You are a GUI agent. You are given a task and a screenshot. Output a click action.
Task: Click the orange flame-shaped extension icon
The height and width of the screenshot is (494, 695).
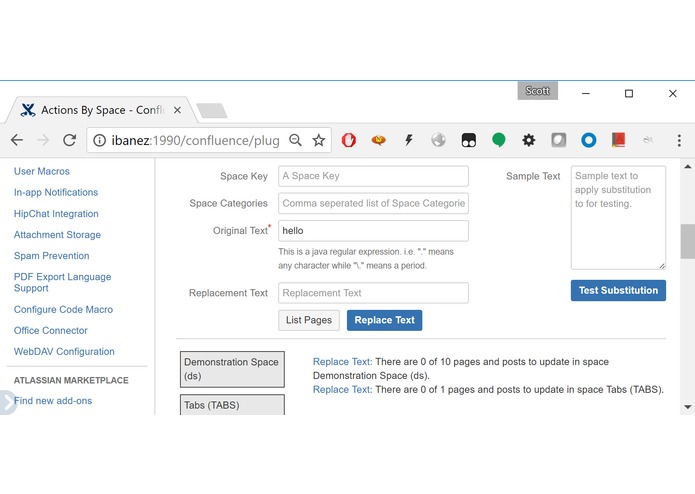coord(378,140)
